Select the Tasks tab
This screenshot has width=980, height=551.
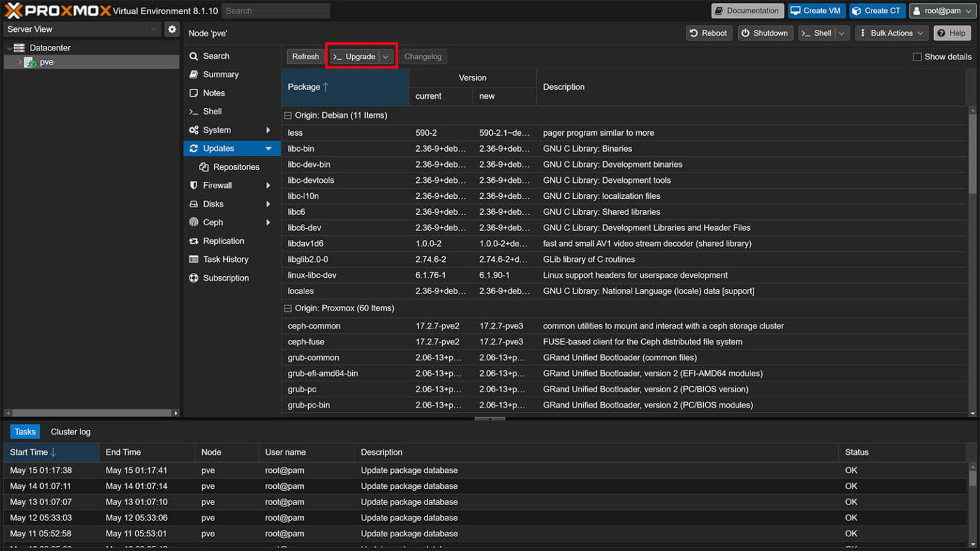click(24, 432)
